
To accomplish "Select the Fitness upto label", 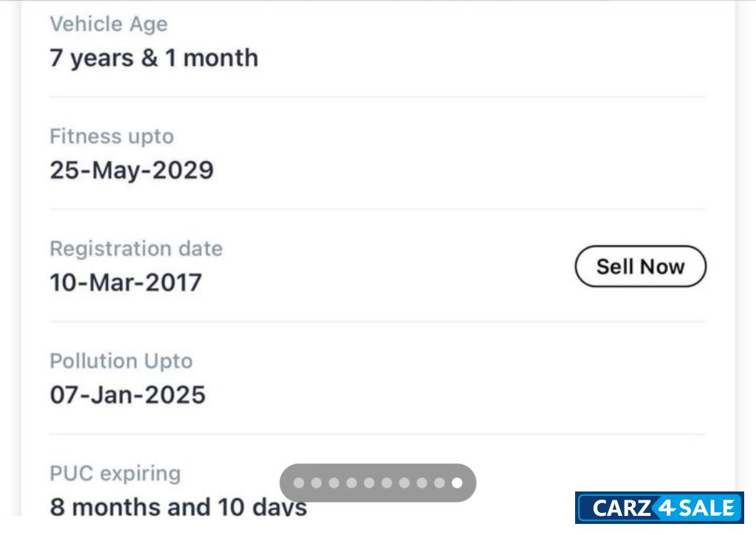I will [111, 137].
